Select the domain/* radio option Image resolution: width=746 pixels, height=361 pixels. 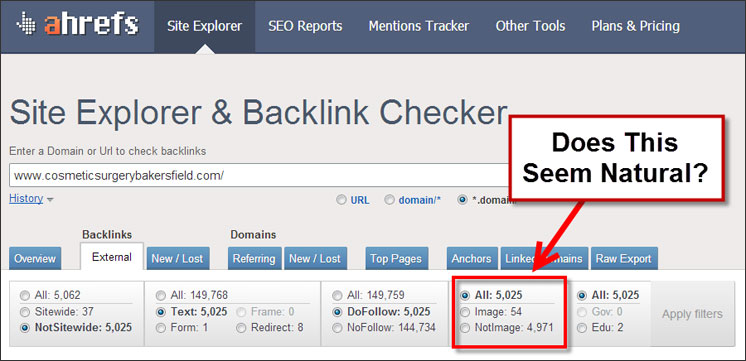pyautogui.click(x=389, y=200)
